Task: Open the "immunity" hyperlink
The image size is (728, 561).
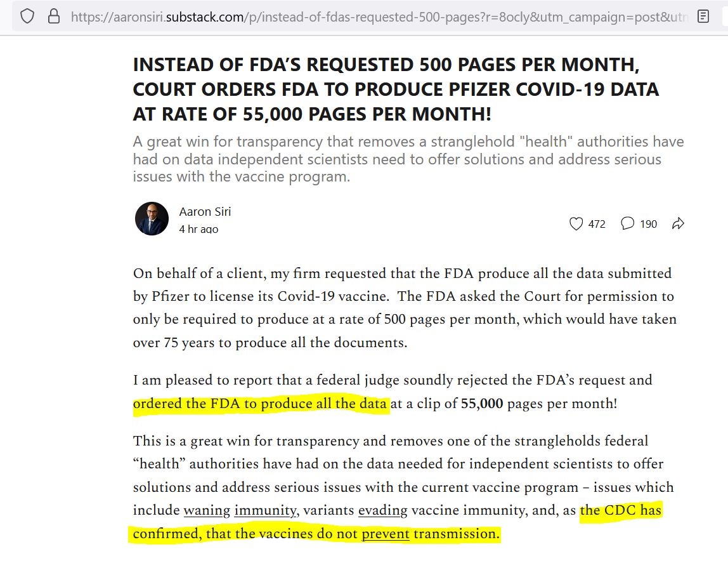Action: pos(265,510)
